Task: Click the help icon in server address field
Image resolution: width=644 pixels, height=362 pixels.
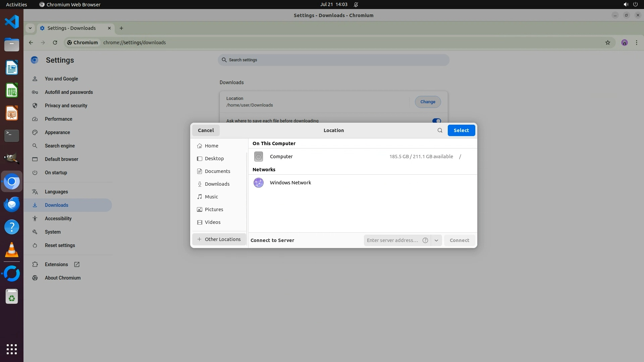Action: point(425,240)
